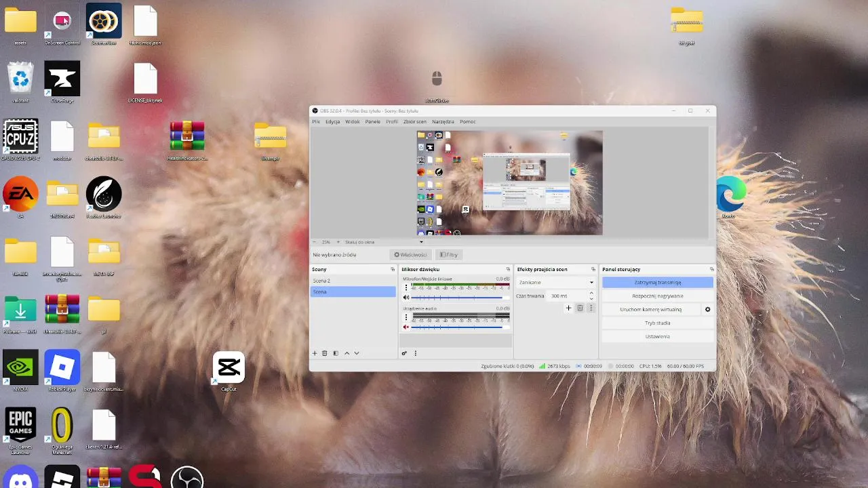
Task: Click the 300 ms duration field
Action: (x=567, y=296)
